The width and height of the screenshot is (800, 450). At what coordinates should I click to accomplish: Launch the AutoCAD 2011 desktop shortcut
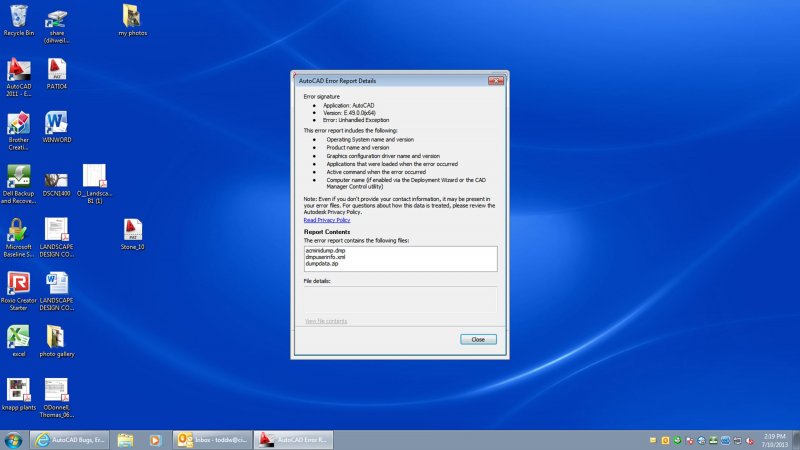click(19, 78)
